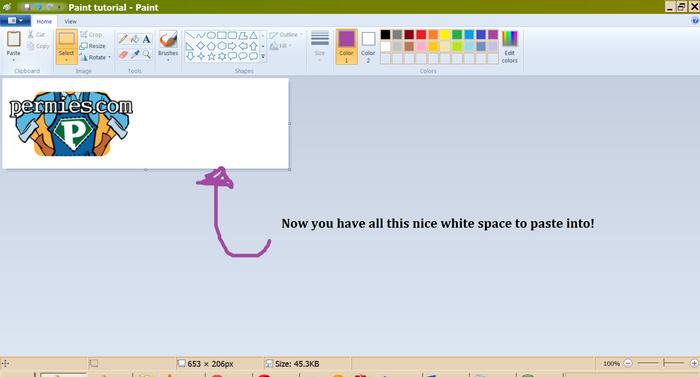Pick the green color swatch
This screenshot has width=700, height=377.
pos(457,35)
